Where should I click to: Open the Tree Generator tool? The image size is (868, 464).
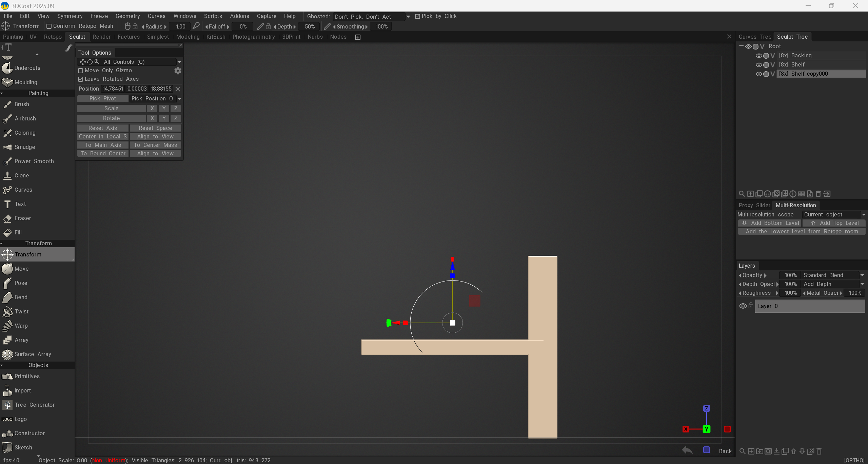click(x=34, y=405)
